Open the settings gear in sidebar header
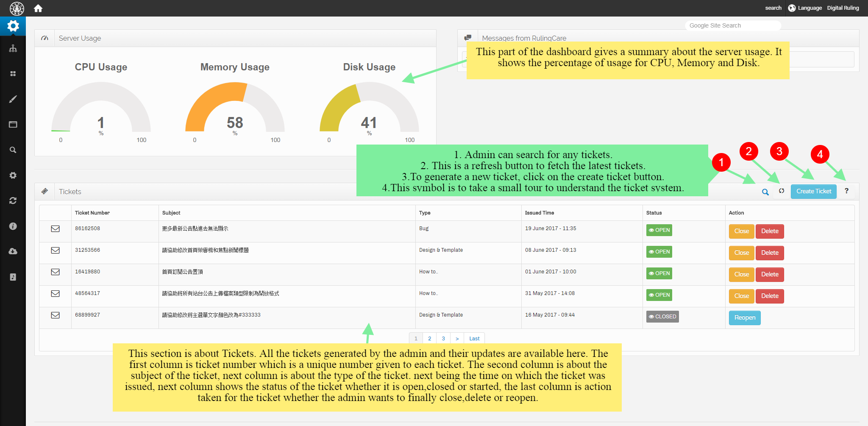The height and width of the screenshot is (426, 868). [x=13, y=26]
